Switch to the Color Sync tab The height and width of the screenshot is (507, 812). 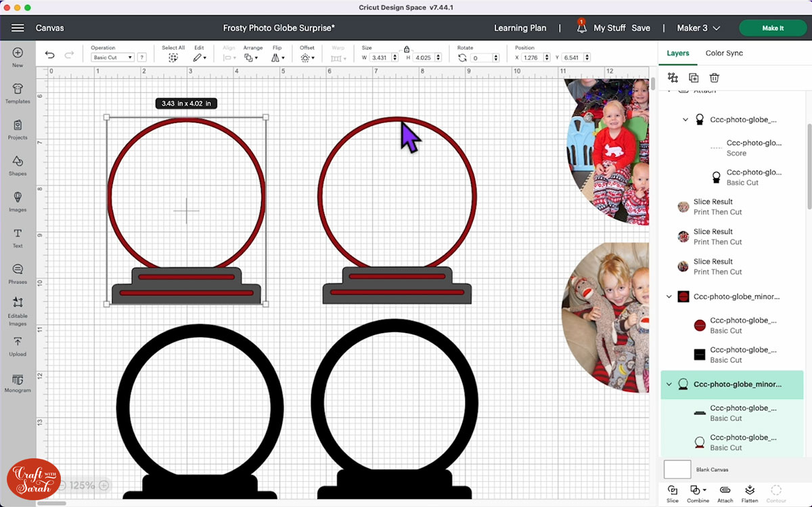[724, 53]
